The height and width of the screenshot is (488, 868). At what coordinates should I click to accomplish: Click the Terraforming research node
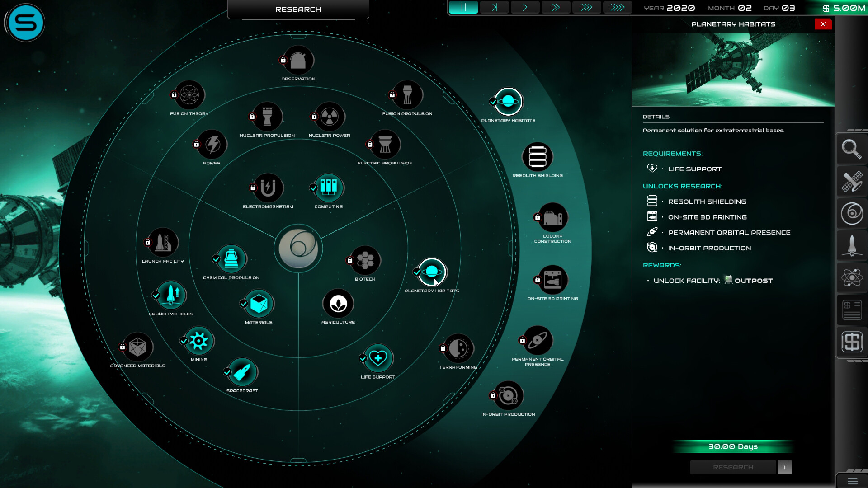(x=458, y=348)
